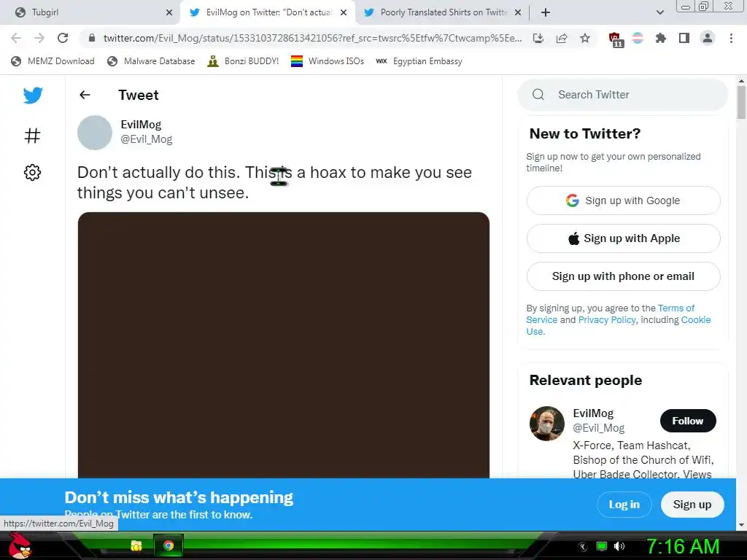Open the Extensions puzzle piece menu
Image resolution: width=747 pixels, height=560 pixels.
(x=661, y=38)
